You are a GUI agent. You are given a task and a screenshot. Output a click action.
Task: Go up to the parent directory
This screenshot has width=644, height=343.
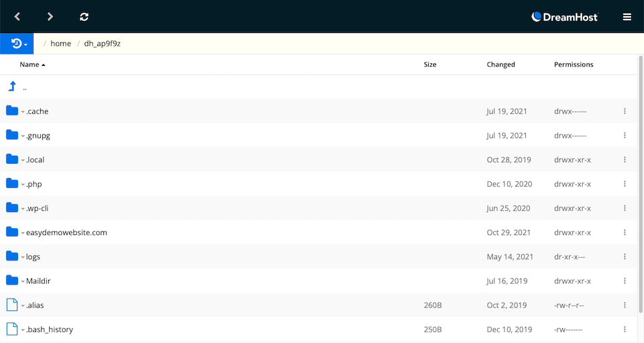tap(12, 87)
